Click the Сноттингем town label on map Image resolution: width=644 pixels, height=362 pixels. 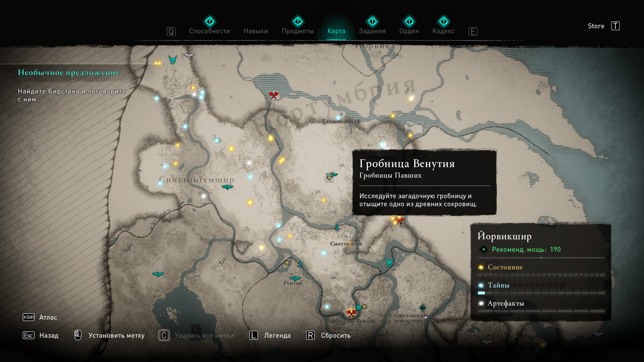coord(346,244)
